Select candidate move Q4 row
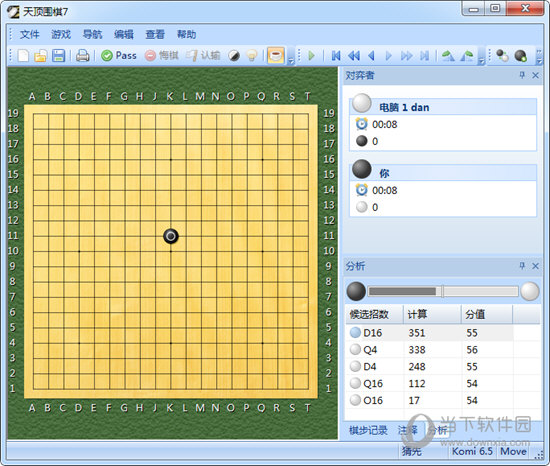Image resolution: width=550 pixels, height=466 pixels. coord(443,350)
